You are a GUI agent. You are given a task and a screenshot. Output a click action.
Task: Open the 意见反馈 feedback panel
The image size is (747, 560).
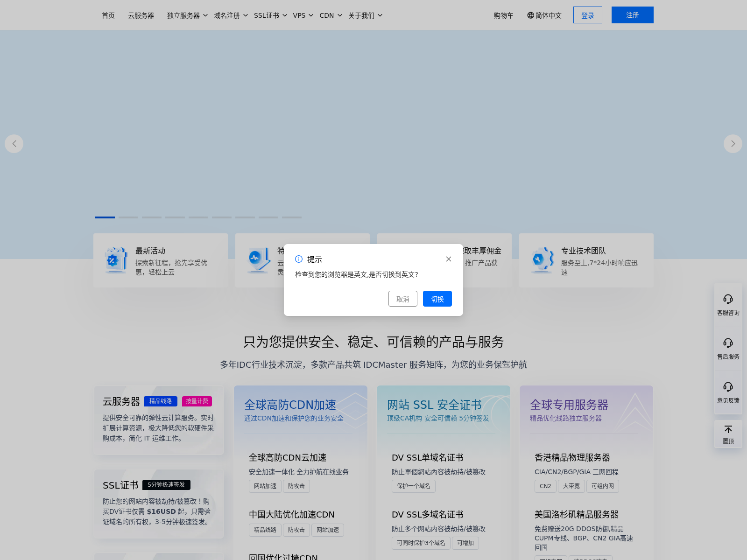pyautogui.click(x=728, y=392)
